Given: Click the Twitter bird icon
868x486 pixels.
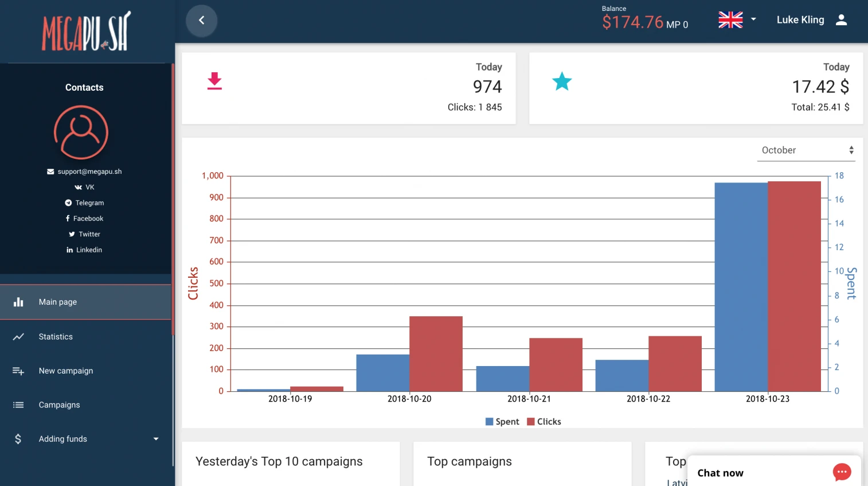Looking at the screenshot, I should pyautogui.click(x=72, y=234).
